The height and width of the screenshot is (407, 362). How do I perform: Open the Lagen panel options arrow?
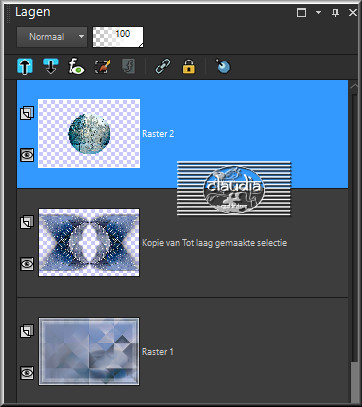click(x=318, y=13)
